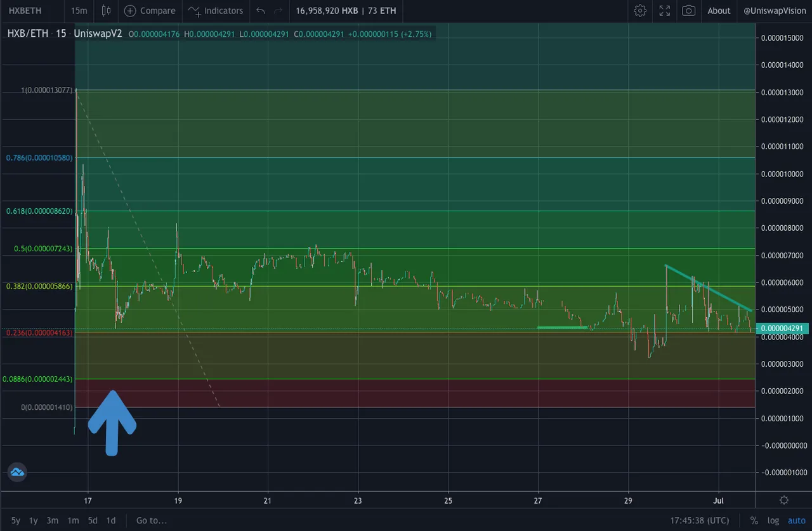Select the 1m time range
The height and width of the screenshot is (531, 812).
click(x=73, y=520)
